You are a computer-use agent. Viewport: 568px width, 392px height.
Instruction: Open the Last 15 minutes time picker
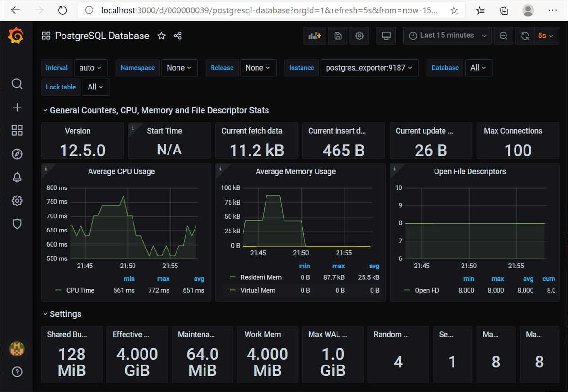(447, 36)
